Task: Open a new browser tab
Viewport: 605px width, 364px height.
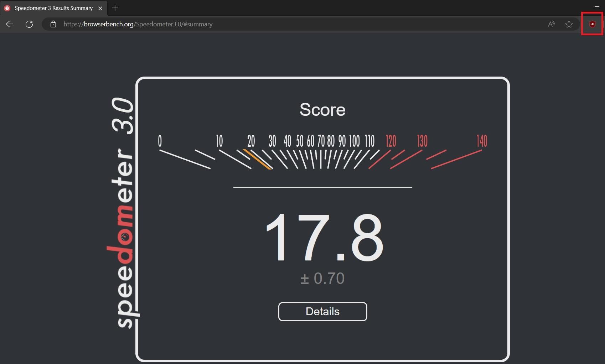Action: point(115,8)
